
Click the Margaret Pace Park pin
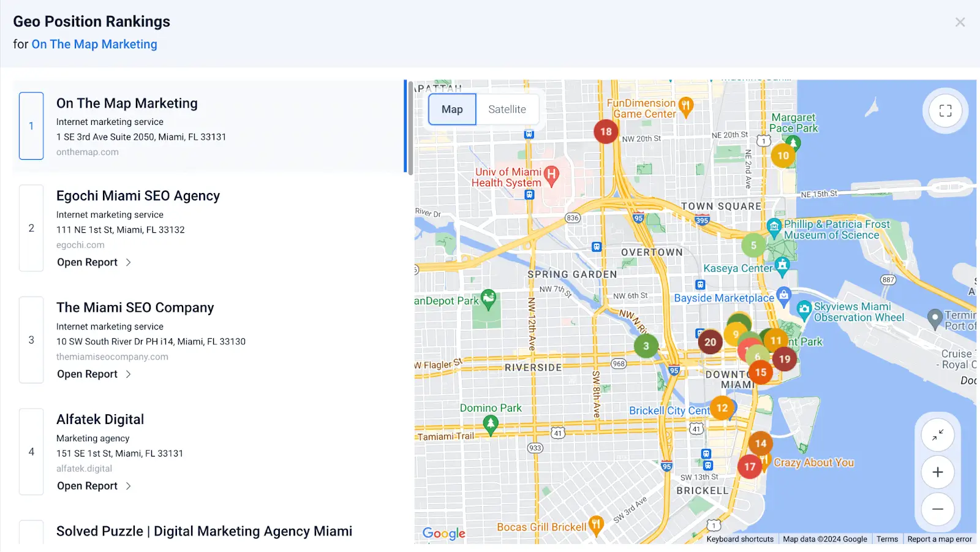(x=793, y=144)
